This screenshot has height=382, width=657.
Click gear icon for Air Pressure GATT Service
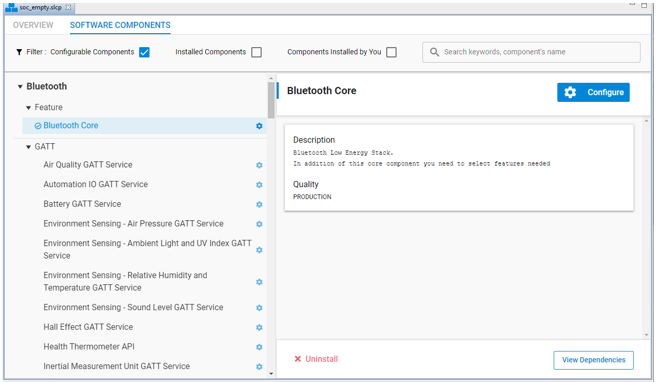tap(259, 224)
